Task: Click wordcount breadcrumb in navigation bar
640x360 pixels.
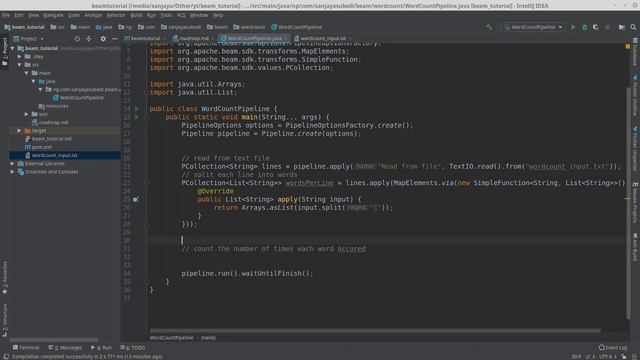Action: [249, 27]
